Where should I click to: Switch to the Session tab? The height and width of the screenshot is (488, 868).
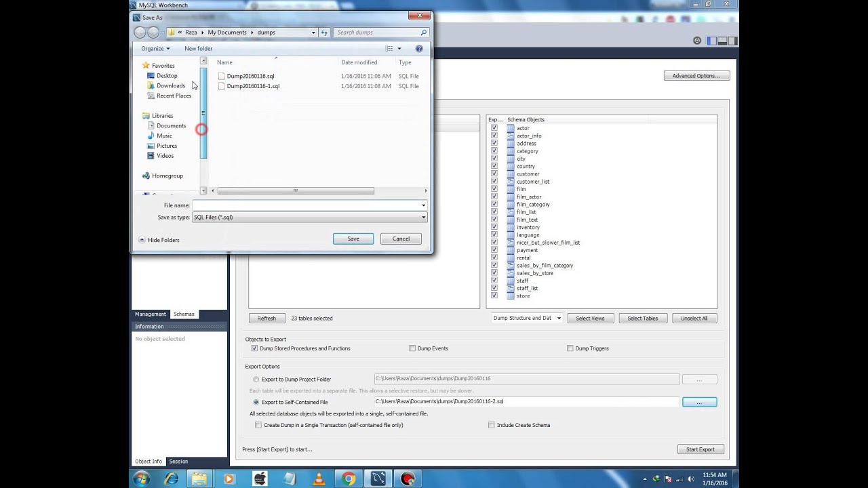point(178,462)
